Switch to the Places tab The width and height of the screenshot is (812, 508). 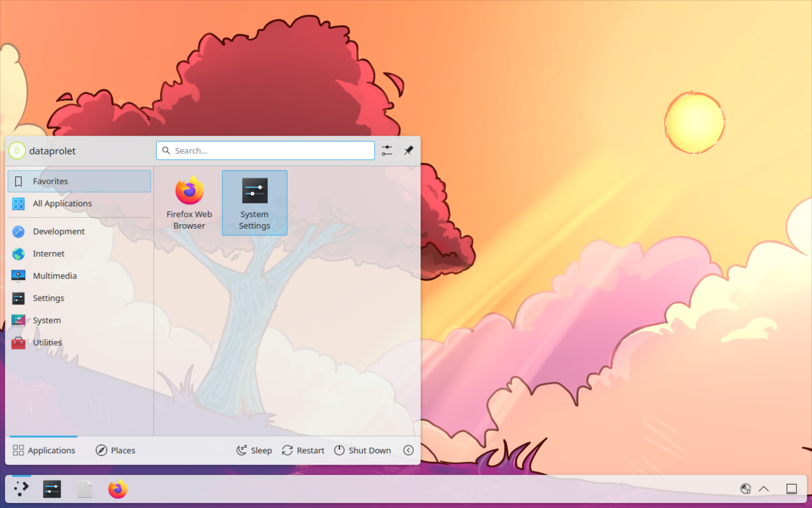click(x=115, y=450)
